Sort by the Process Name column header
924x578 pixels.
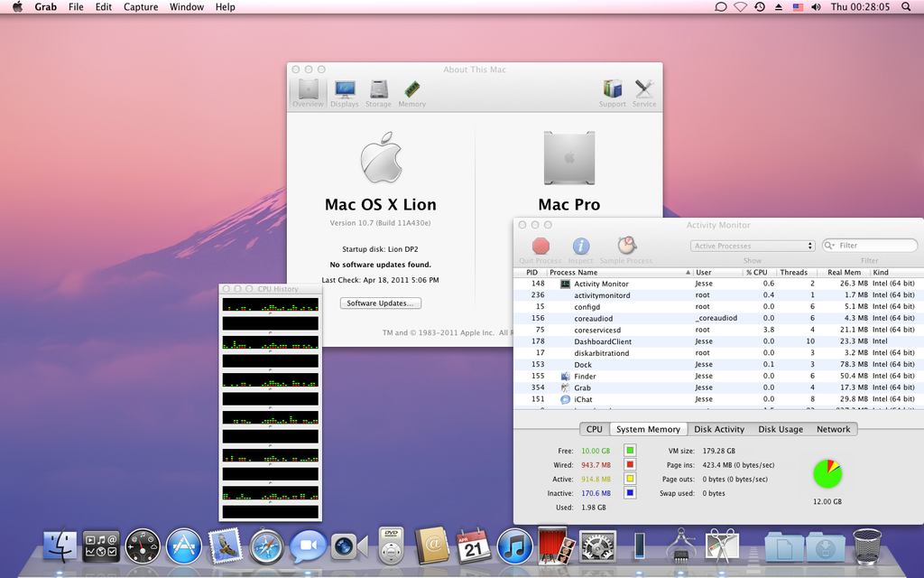619,273
